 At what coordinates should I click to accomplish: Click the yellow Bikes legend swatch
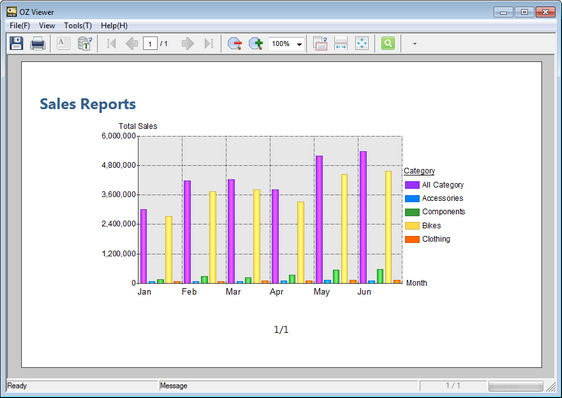point(412,226)
